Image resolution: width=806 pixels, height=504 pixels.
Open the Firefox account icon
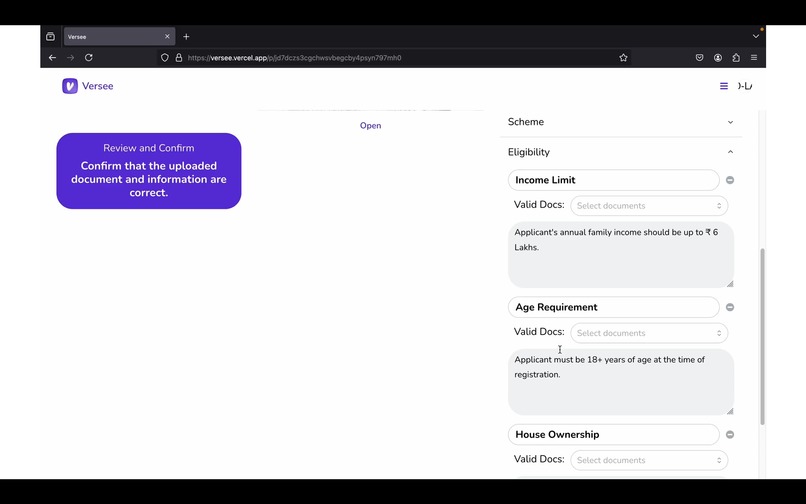click(718, 58)
